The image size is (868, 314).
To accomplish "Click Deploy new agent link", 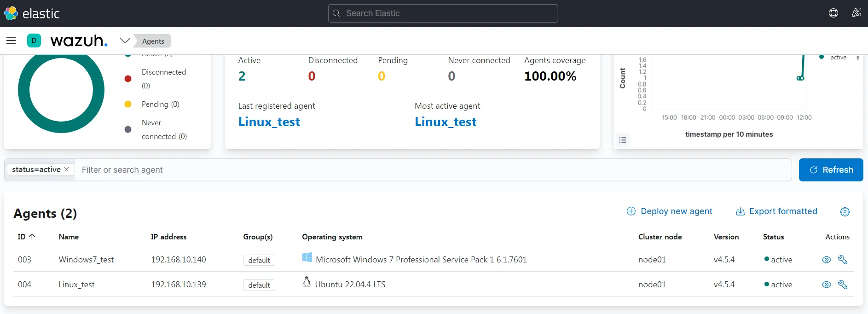I will pyautogui.click(x=670, y=211).
